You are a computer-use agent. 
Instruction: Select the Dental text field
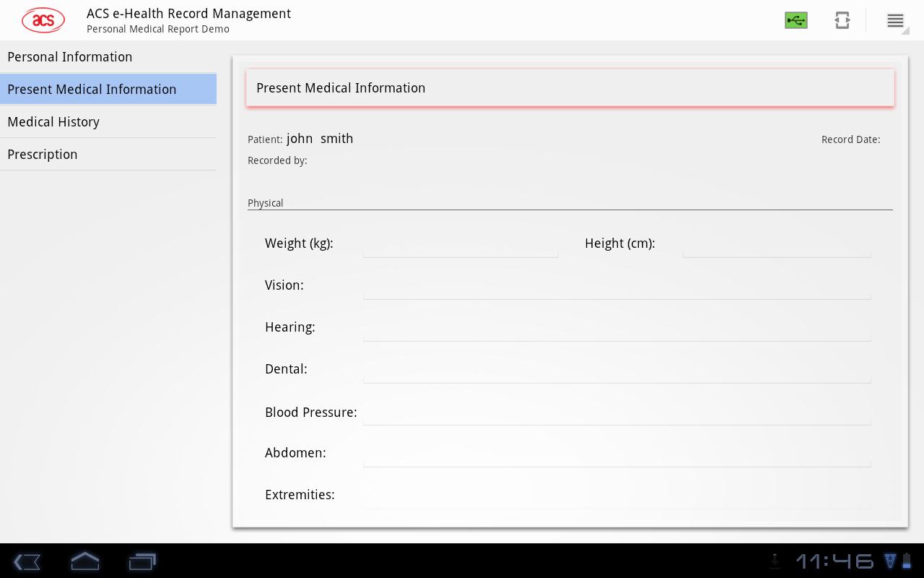616,370
